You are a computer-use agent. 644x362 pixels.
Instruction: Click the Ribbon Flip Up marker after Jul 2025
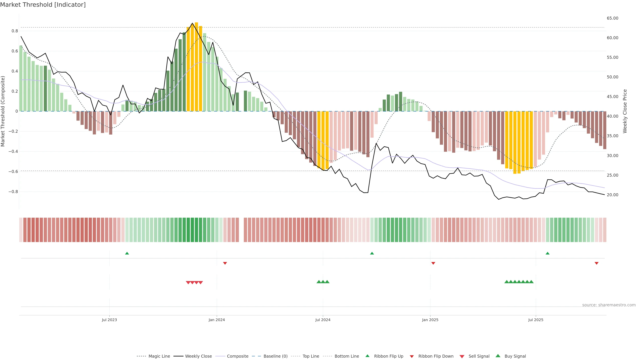(x=548, y=253)
